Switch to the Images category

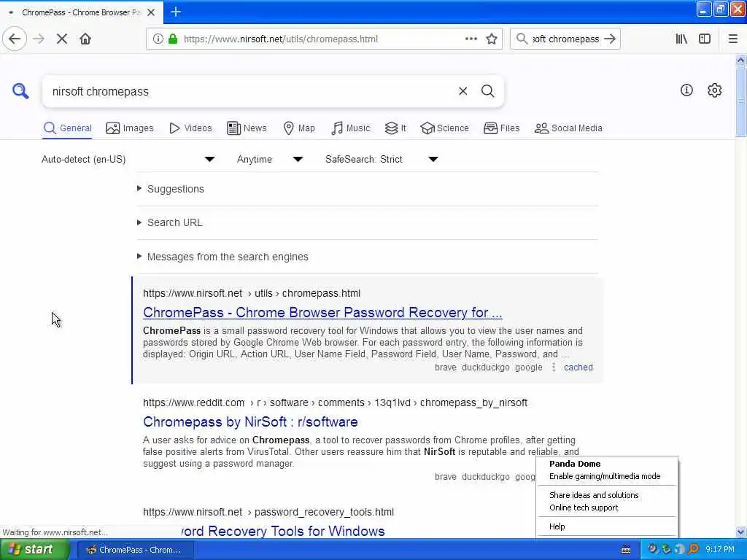click(x=130, y=128)
